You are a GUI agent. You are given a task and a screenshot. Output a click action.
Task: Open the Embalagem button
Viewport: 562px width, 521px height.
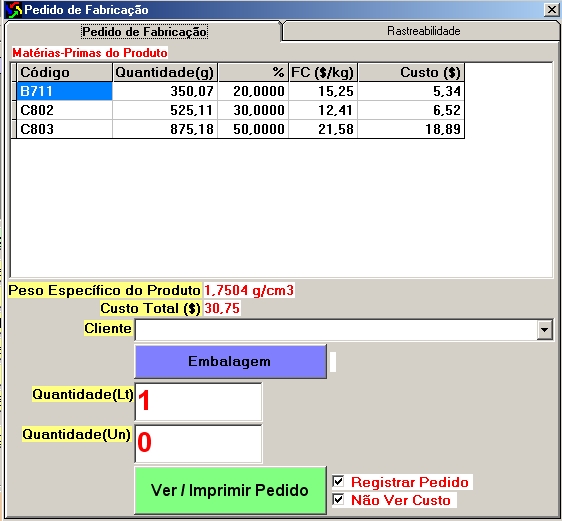coord(230,362)
